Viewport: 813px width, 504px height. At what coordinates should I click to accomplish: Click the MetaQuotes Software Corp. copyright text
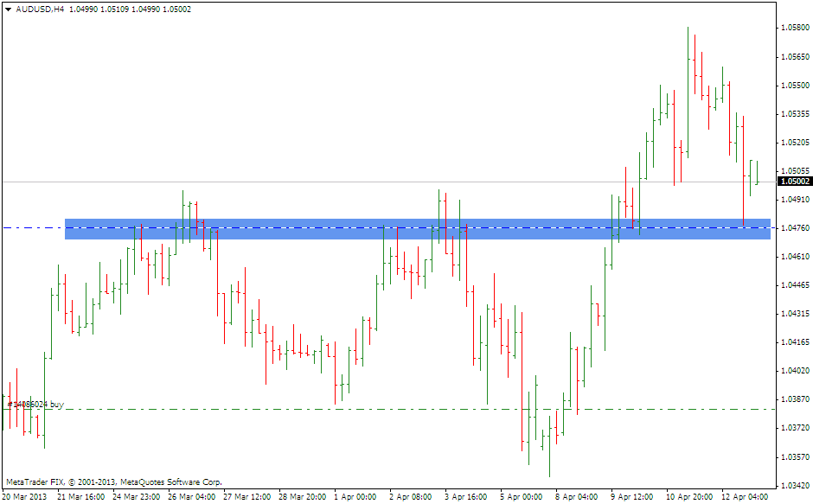click(x=113, y=482)
